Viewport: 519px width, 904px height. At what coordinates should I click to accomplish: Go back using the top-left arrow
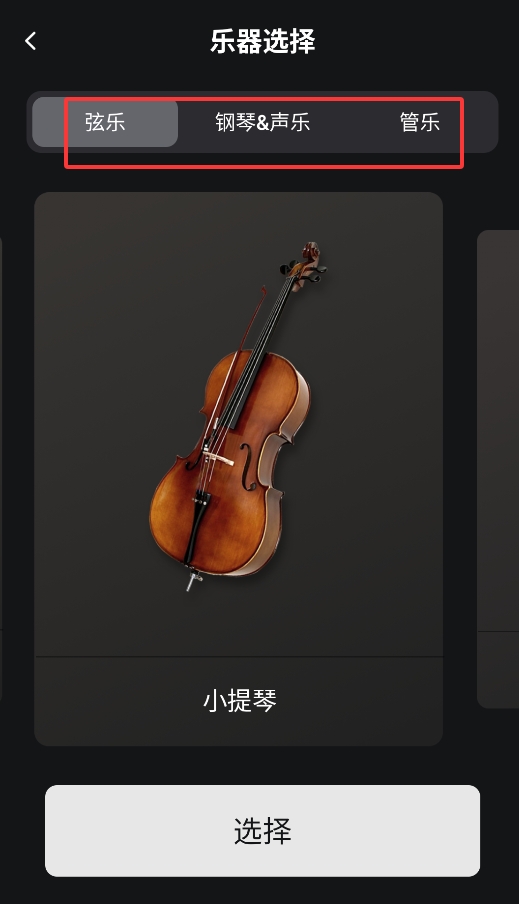click(31, 41)
